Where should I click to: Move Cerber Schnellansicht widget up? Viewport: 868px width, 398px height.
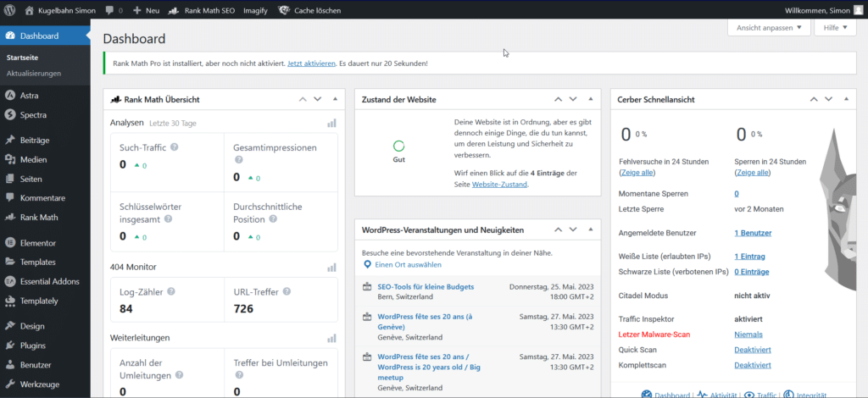tap(814, 100)
